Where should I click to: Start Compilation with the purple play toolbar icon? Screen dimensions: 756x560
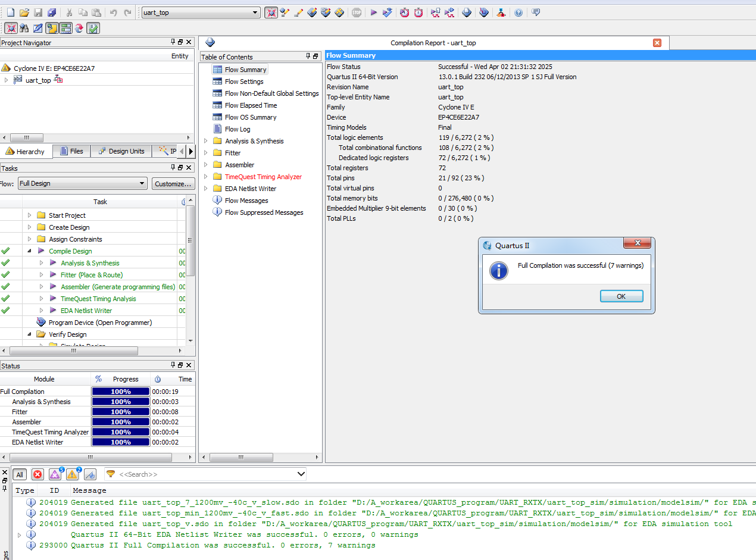373,12
